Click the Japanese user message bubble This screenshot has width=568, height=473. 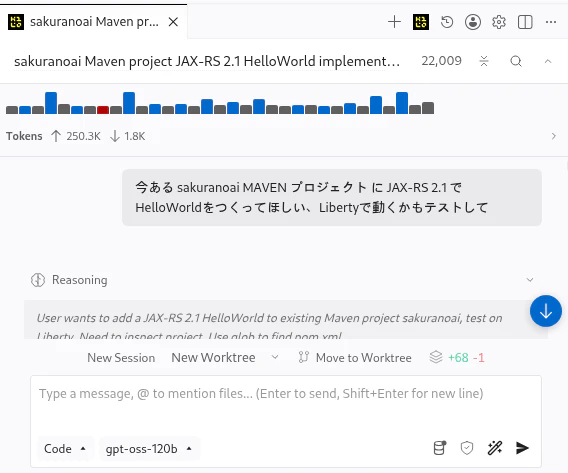click(332, 197)
